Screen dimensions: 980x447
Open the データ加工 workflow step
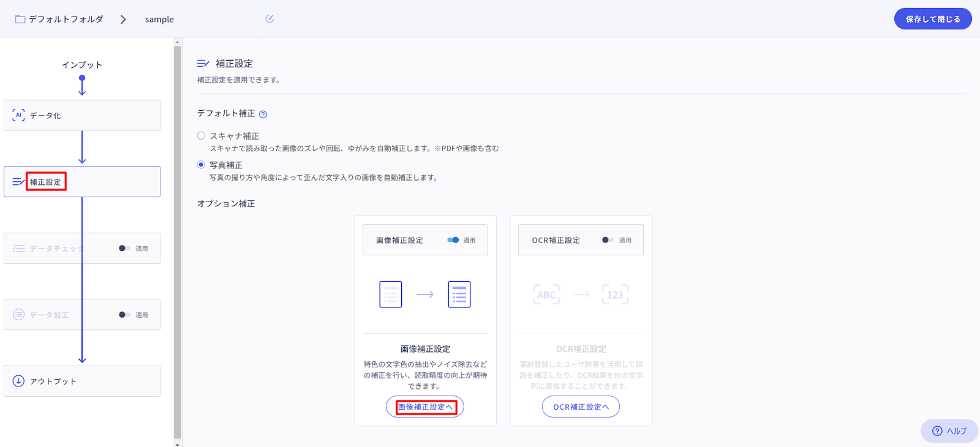pyautogui.click(x=82, y=315)
